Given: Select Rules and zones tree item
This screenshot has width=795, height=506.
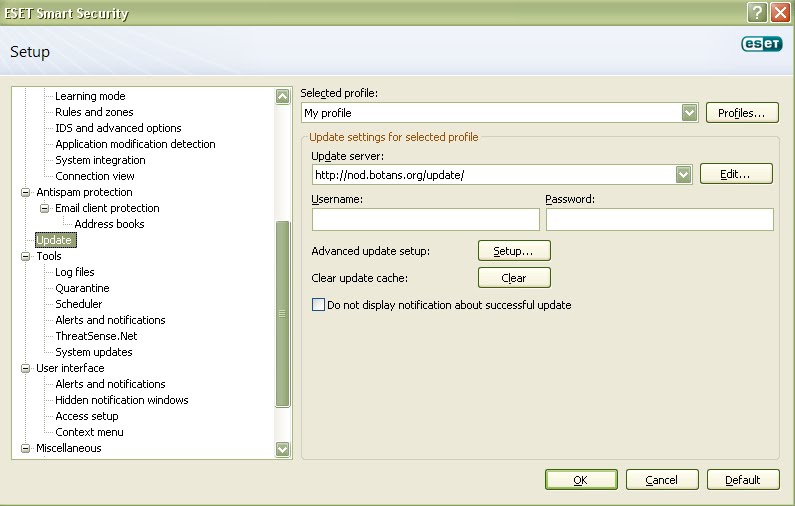Looking at the screenshot, I should [94, 112].
